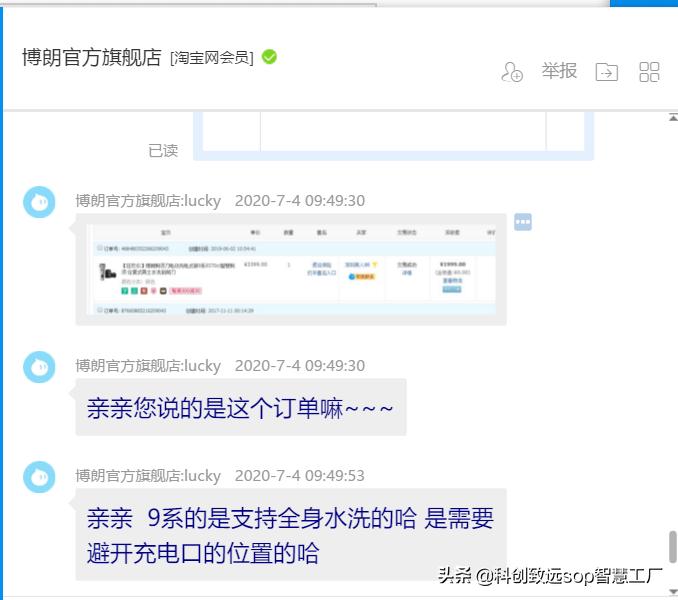Click the green verified badge beside shop name
The height and width of the screenshot is (600, 678).
269,57
